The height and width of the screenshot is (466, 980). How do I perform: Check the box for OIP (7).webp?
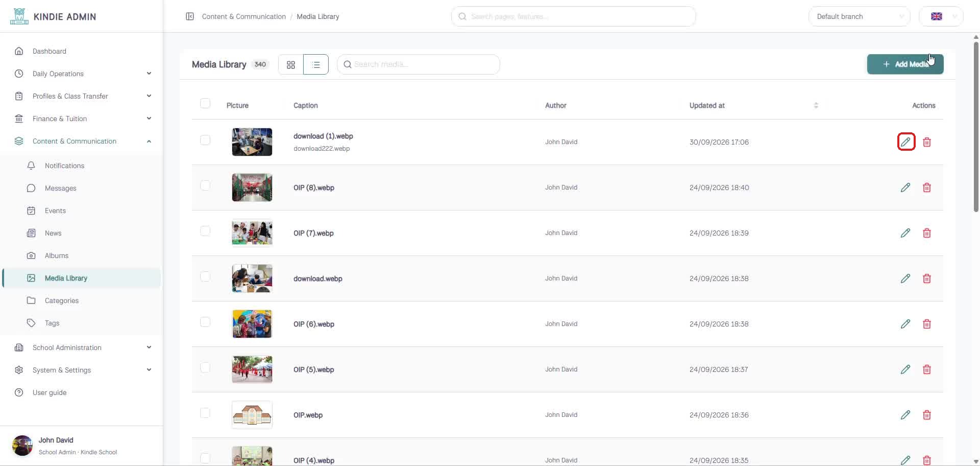point(205,231)
